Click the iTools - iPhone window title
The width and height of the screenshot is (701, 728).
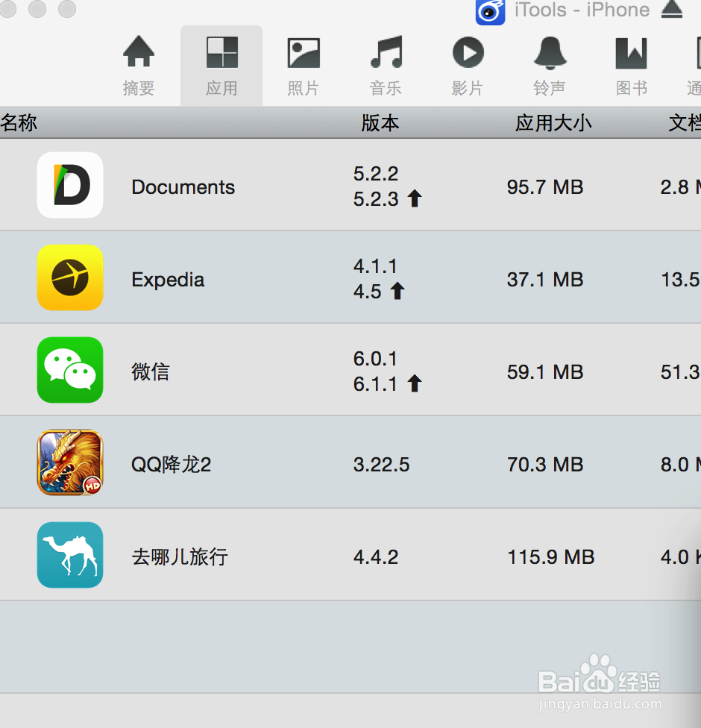pos(582,10)
